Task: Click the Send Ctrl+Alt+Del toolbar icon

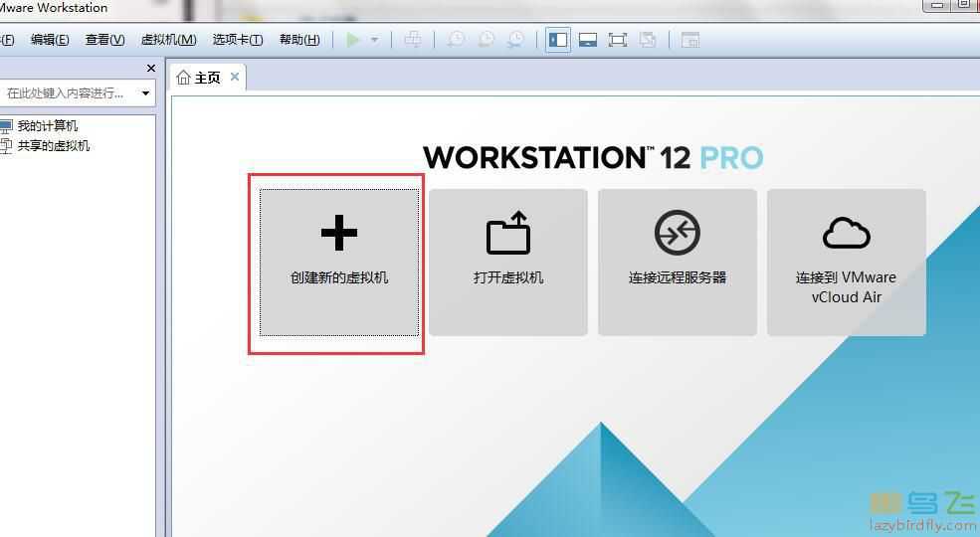Action: 413,40
